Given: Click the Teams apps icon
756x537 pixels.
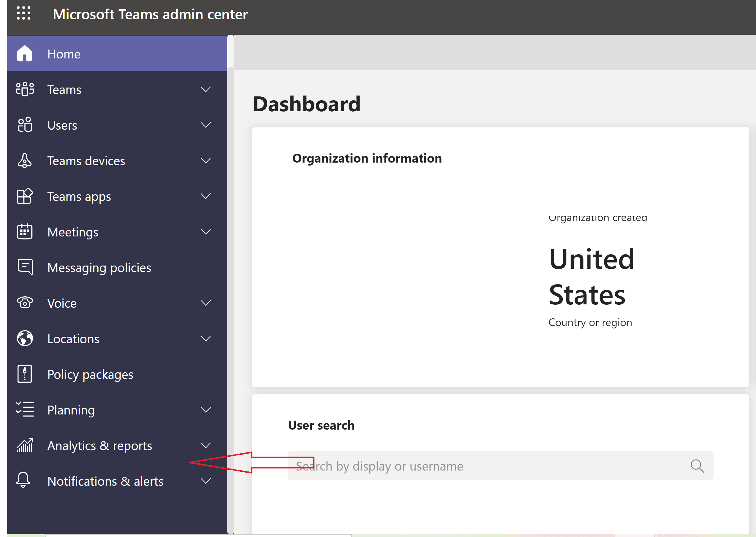Looking at the screenshot, I should point(24,196).
